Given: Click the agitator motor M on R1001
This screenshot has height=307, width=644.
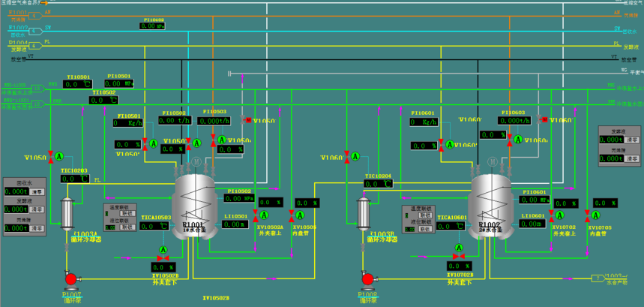Looking at the screenshot, I should click(x=196, y=161).
